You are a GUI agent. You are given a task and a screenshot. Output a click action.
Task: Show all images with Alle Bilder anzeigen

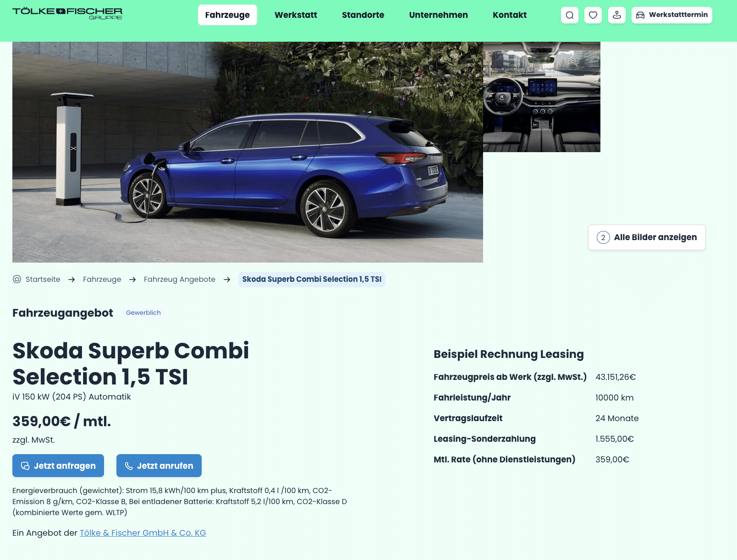coord(647,237)
